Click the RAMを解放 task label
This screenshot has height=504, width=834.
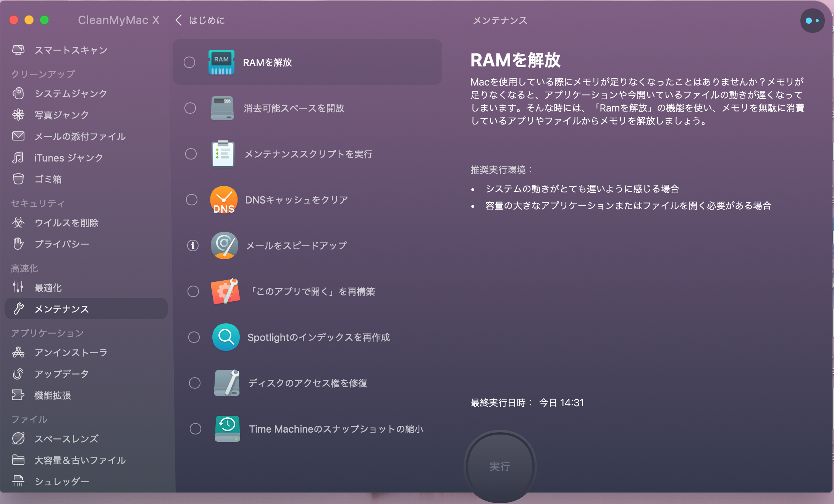(267, 62)
